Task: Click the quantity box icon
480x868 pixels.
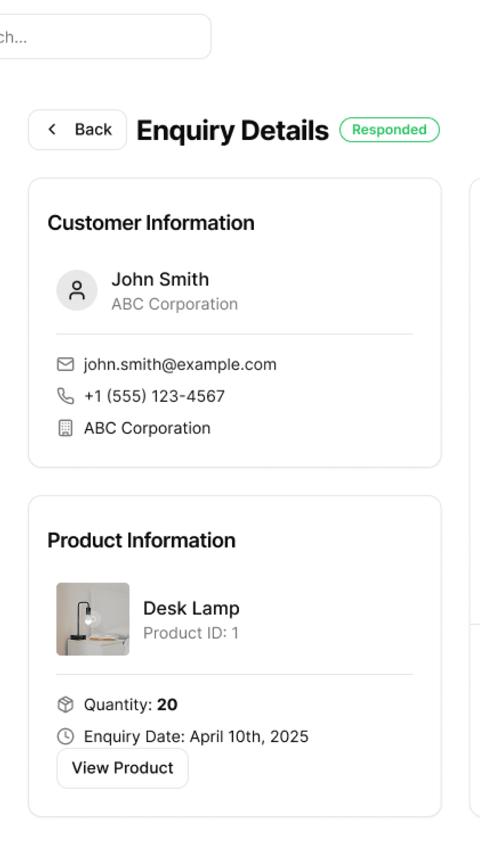Action: (65, 704)
